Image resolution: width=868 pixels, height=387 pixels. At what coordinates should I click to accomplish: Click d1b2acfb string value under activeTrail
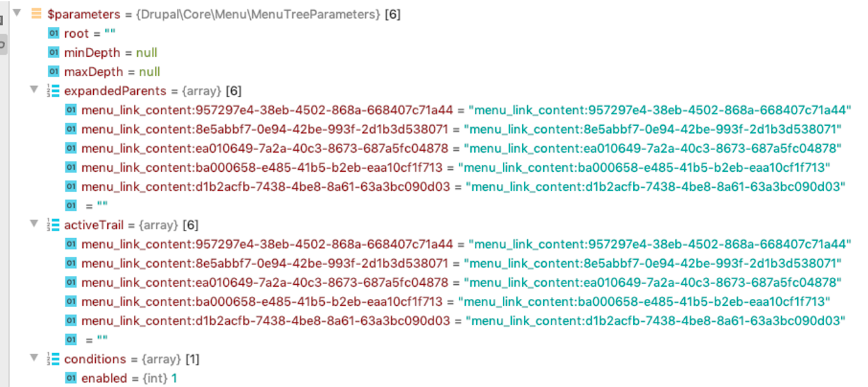coord(655,321)
